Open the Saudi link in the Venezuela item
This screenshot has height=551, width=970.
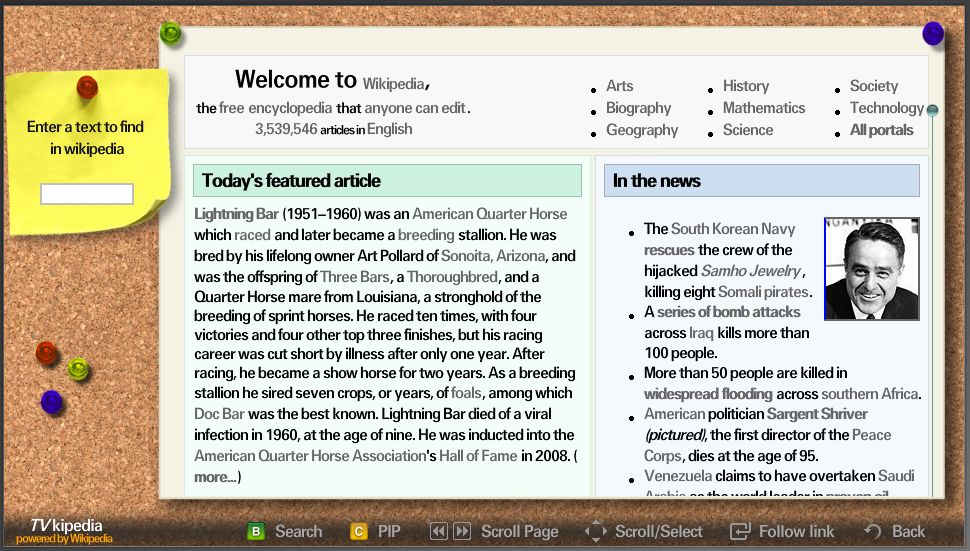(x=896, y=476)
